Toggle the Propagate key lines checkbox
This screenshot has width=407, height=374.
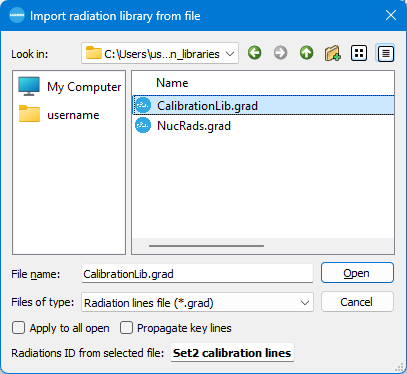click(x=126, y=328)
